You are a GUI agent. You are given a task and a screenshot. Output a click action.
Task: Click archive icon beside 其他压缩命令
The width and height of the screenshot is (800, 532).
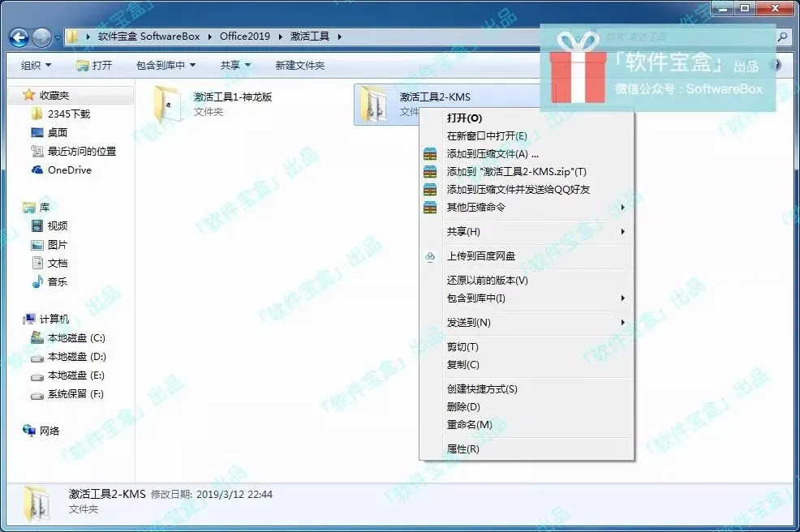(430, 208)
